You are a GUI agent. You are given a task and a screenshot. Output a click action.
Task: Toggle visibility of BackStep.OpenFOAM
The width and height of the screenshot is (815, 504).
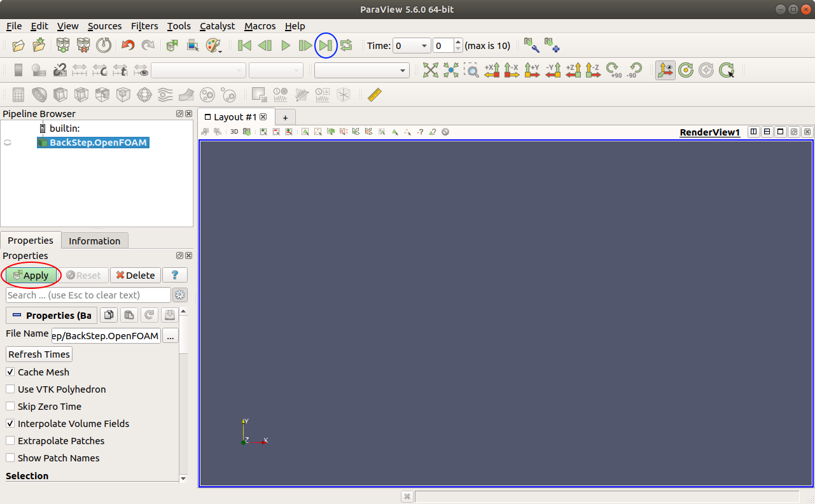(8, 143)
